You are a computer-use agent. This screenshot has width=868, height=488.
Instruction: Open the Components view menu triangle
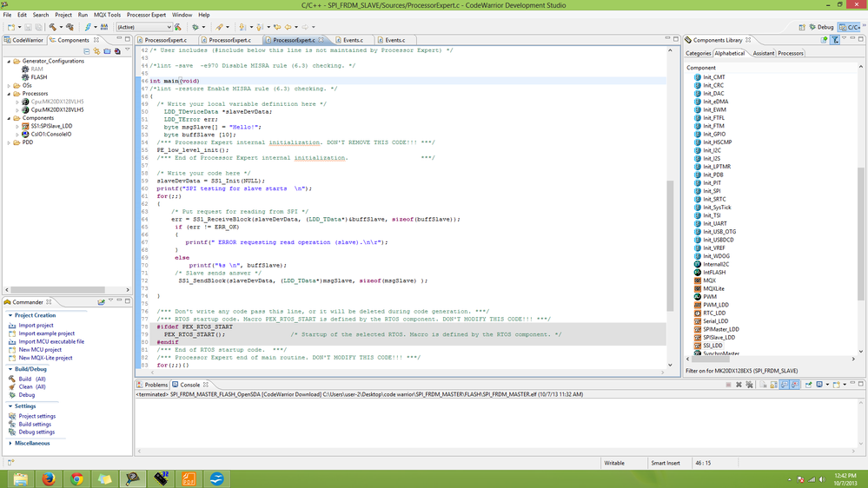[x=128, y=51]
